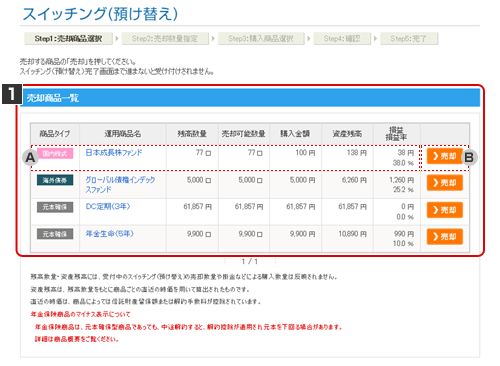Viewport: 500px width, 366px height.
Task: Open the グローバル債権インデックスファンド link
Action: pyautogui.click(x=120, y=184)
